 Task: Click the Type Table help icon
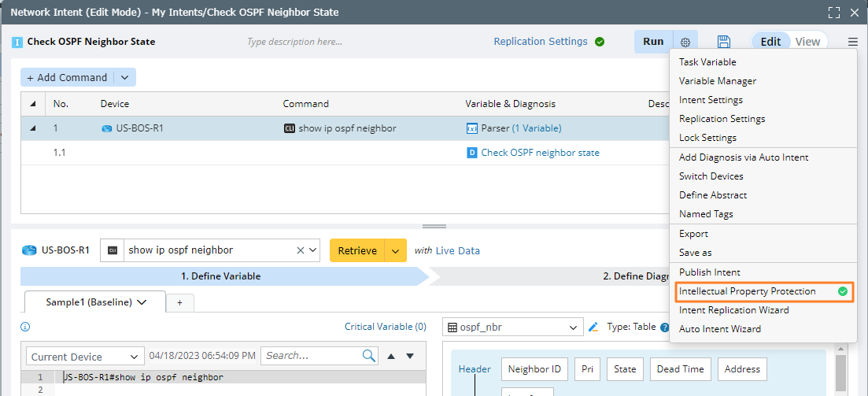[x=664, y=327]
